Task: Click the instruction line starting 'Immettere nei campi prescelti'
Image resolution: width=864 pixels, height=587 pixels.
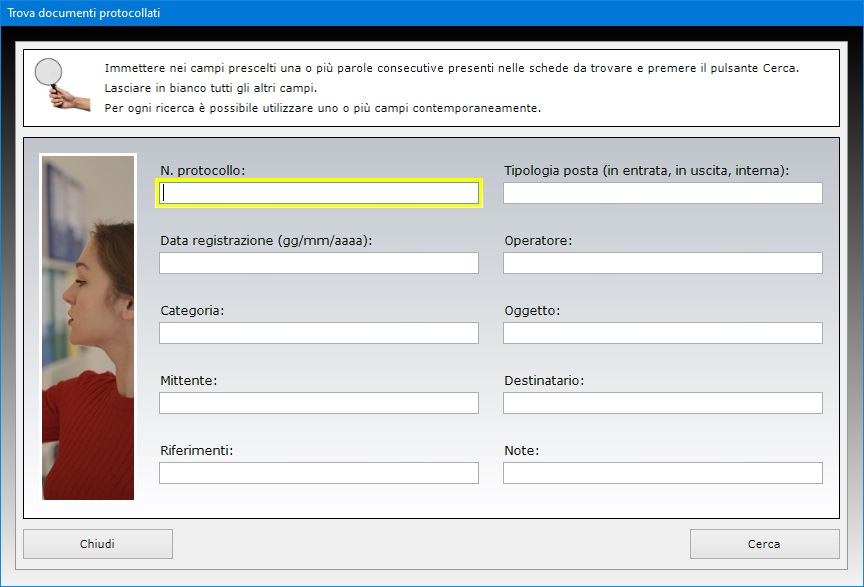Action: coord(452,68)
